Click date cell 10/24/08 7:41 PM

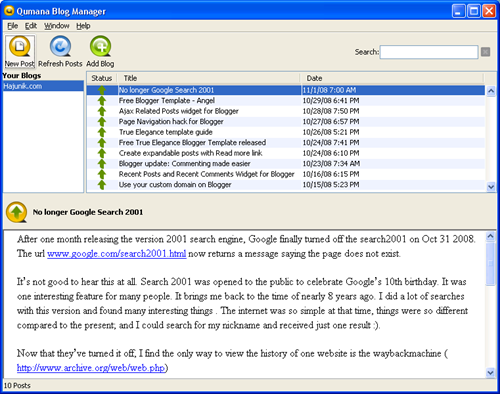point(331,143)
